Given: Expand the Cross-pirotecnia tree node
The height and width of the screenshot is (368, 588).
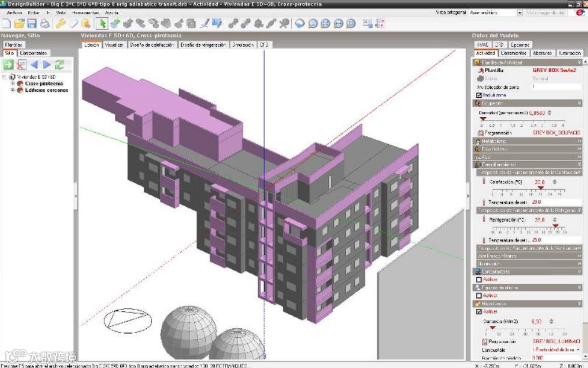Looking at the screenshot, I should (x=13, y=84).
